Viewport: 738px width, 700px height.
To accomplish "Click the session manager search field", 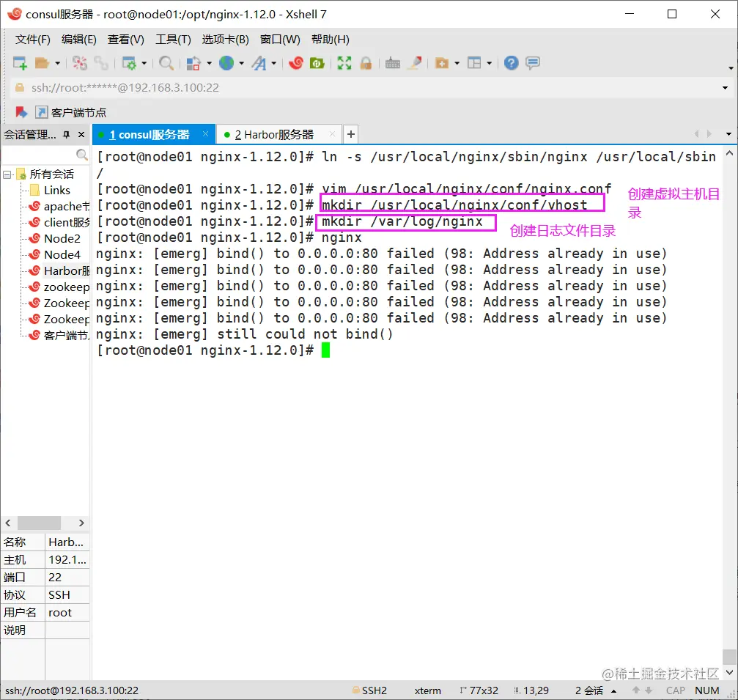I will (45, 155).
